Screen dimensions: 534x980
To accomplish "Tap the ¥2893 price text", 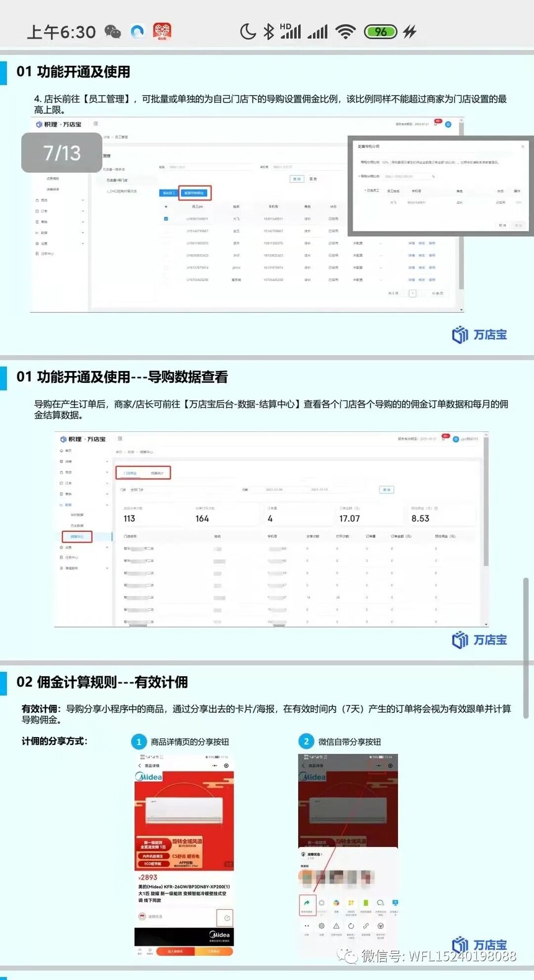I will 148,877.
